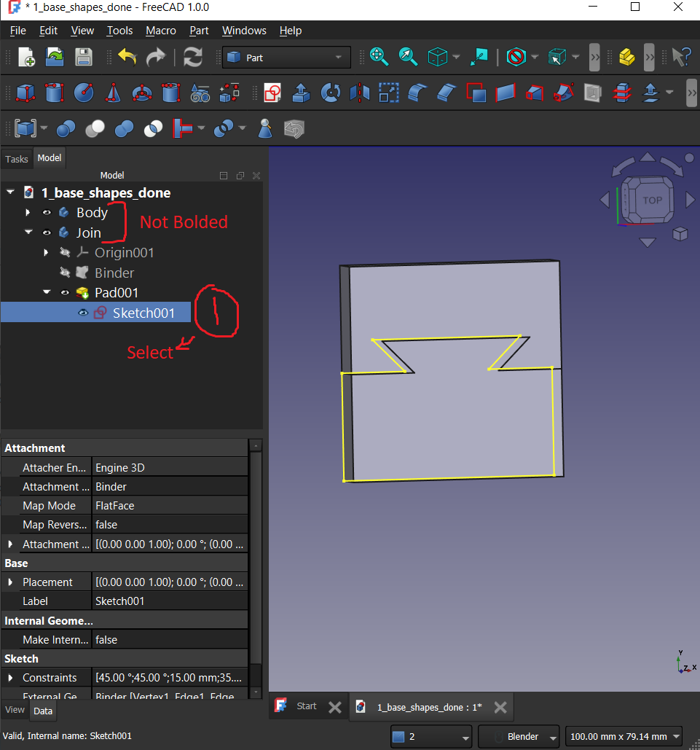700x750 pixels.
Task: Click the TOP face of navigation cube
Action: [x=652, y=200]
